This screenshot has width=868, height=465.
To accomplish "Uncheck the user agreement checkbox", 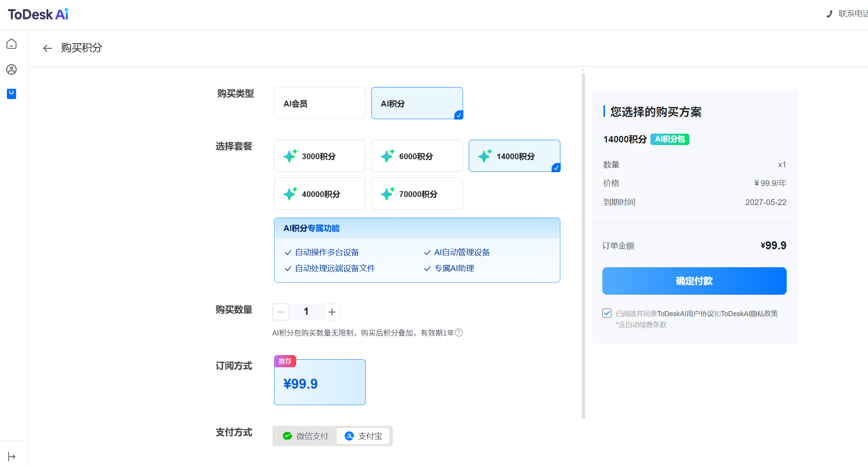I will pyautogui.click(x=607, y=313).
